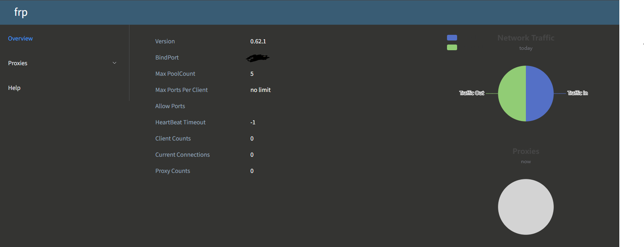Click the Network Traffic chart title
Image resolution: width=644 pixels, height=247 pixels.
point(525,38)
